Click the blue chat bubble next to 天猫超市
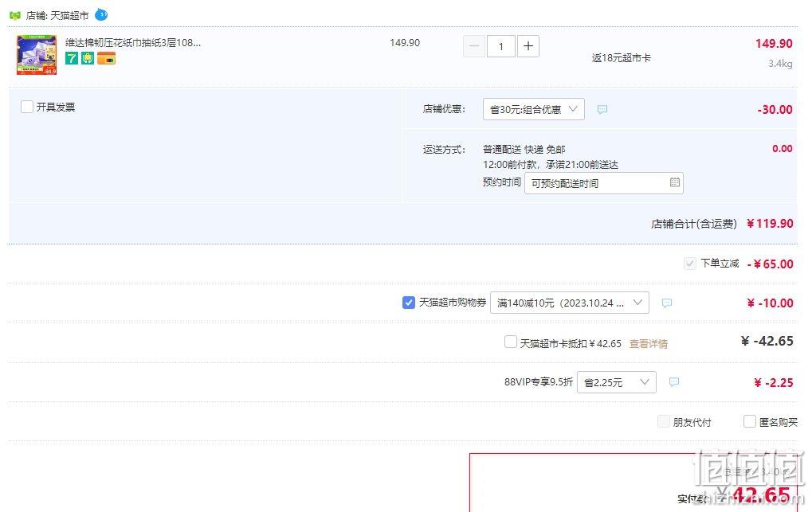The height and width of the screenshot is (512, 812). coord(101,14)
